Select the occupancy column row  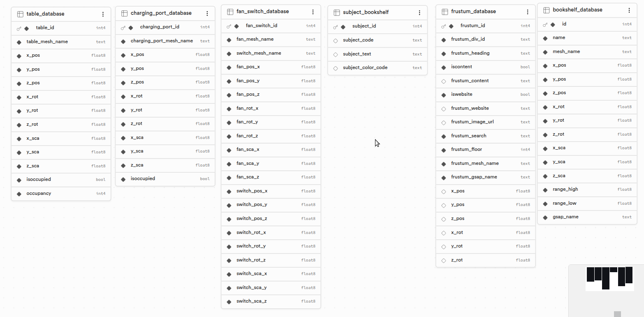click(x=61, y=194)
